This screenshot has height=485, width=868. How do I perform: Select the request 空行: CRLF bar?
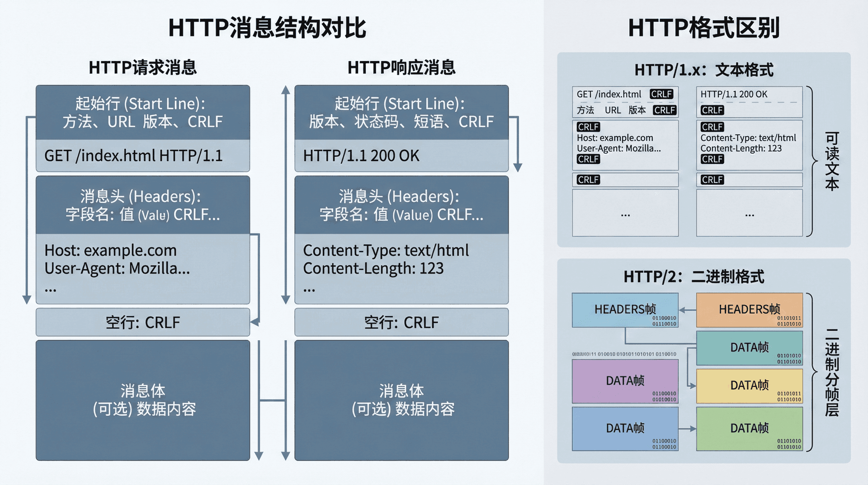142,323
